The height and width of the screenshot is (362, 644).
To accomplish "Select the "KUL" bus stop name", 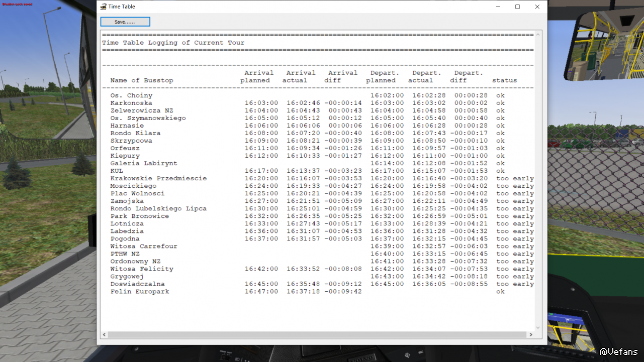I will [x=117, y=171].
